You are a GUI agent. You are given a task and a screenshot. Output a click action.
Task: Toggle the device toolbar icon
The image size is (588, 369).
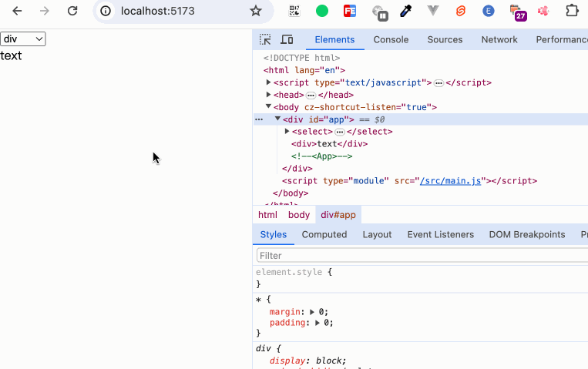tap(287, 39)
